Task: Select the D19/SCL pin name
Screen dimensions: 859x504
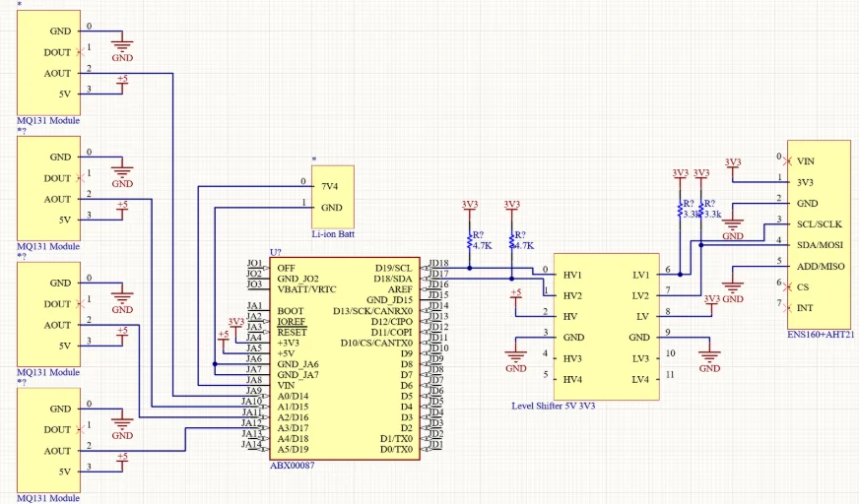Action: pyautogui.click(x=393, y=268)
